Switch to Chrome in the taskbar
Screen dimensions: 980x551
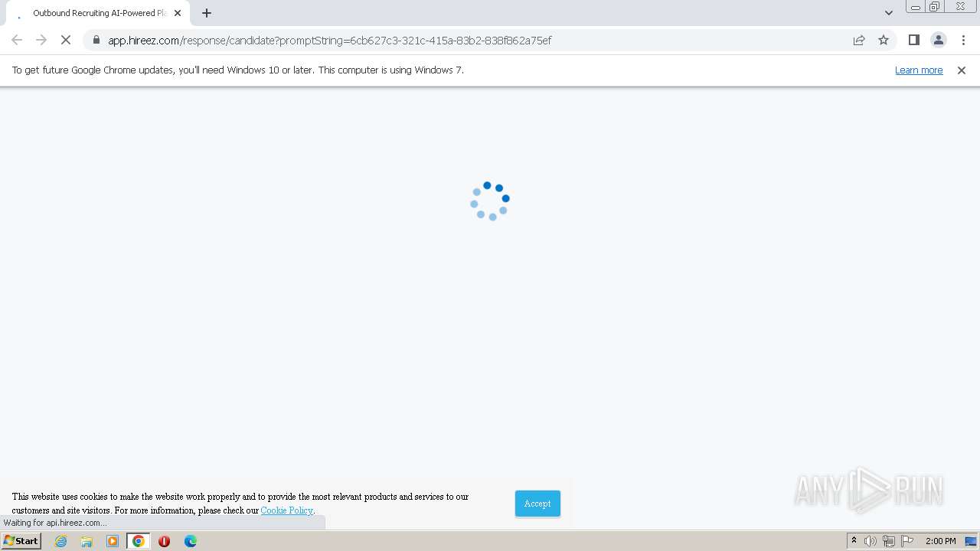[x=139, y=541]
